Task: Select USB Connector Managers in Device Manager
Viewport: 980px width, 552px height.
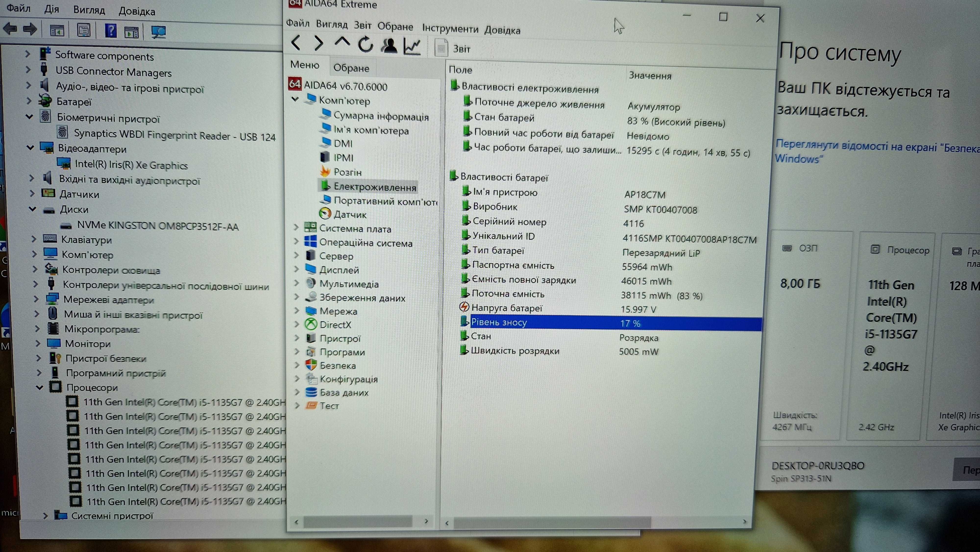Action: click(113, 71)
